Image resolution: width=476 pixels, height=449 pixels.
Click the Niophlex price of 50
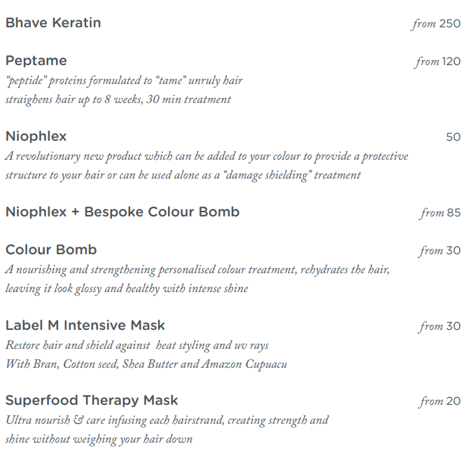[x=453, y=137]
